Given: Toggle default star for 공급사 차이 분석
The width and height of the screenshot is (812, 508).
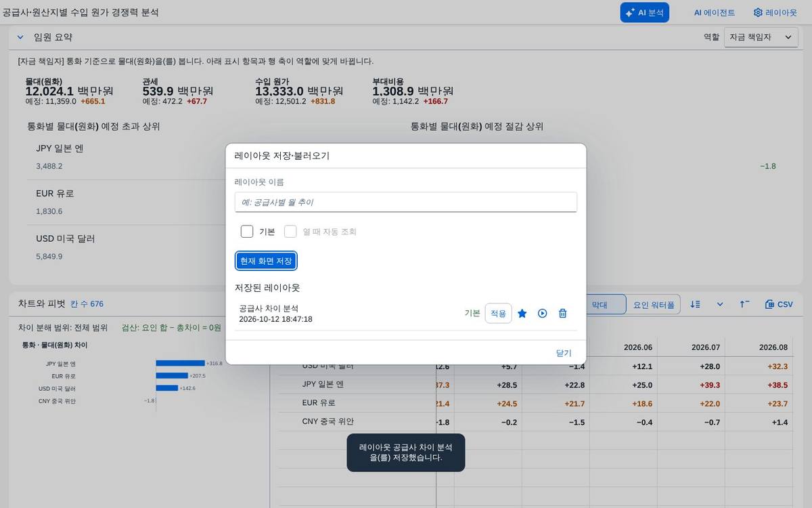Looking at the screenshot, I should (x=522, y=314).
